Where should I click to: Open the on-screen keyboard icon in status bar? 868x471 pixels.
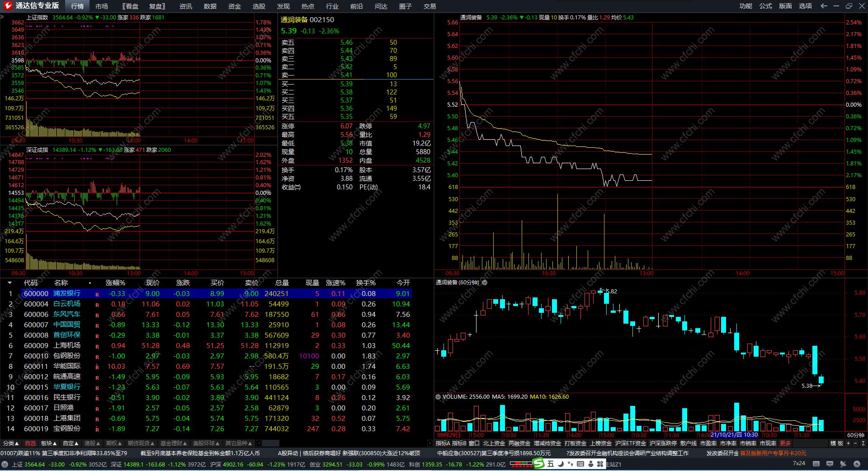pyautogui.click(x=816, y=464)
